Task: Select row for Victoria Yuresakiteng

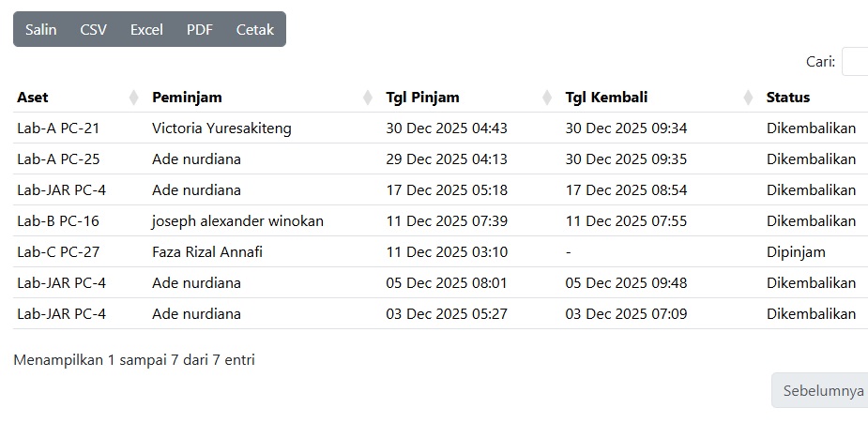Action: [221, 128]
